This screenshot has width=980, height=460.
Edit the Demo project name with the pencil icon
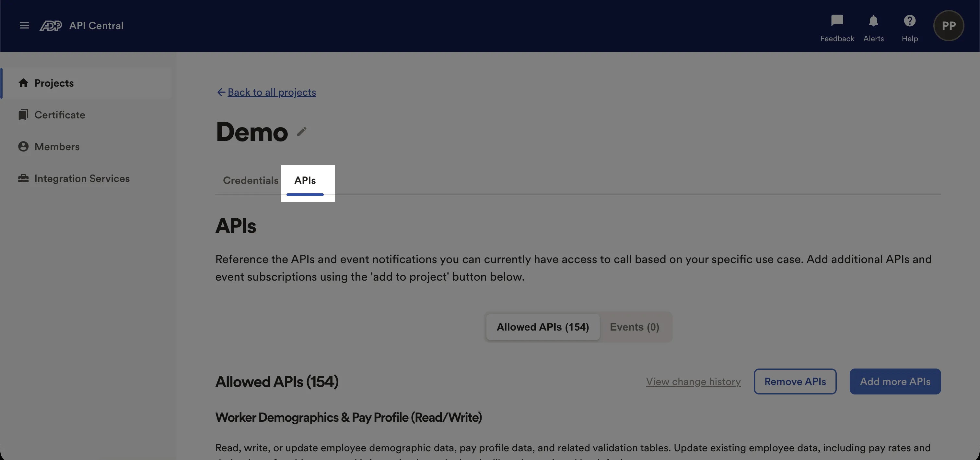302,132
